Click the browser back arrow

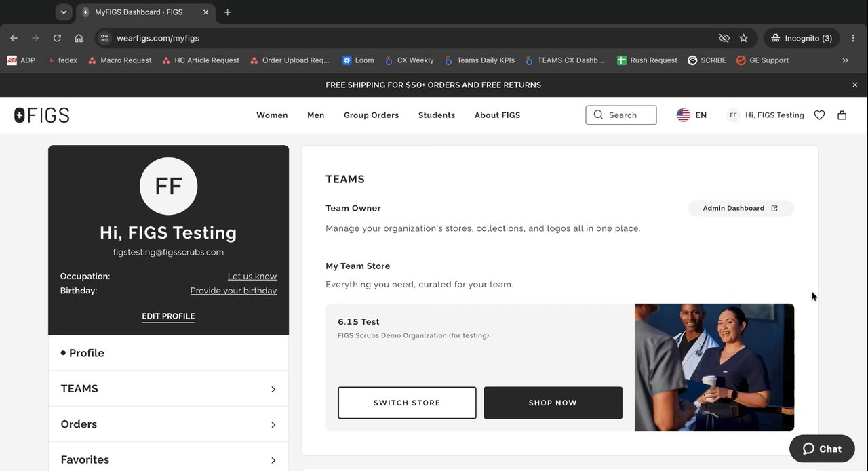tap(14, 38)
